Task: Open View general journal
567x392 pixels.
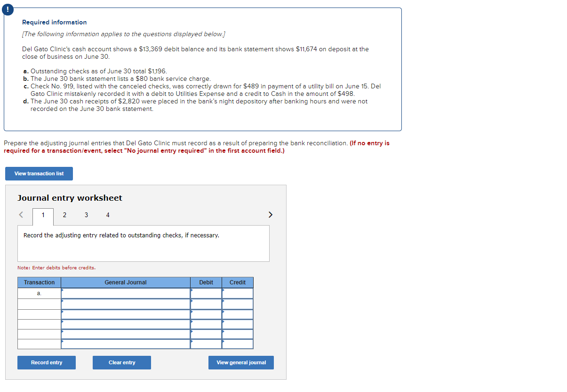Action: point(241,362)
